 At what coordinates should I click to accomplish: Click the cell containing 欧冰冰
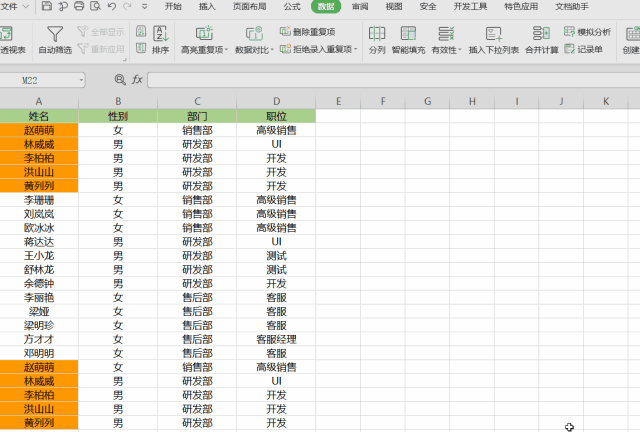tap(39, 228)
